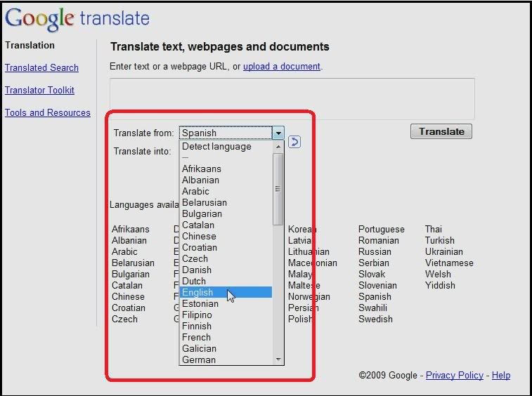Open the Google translate logo
The image size is (532, 396).
pyautogui.click(x=77, y=19)
